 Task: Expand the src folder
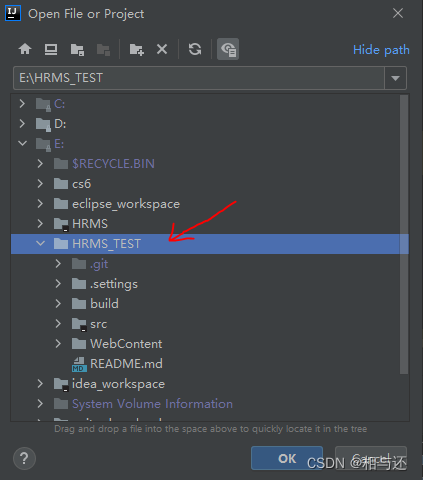click(58, 324)
